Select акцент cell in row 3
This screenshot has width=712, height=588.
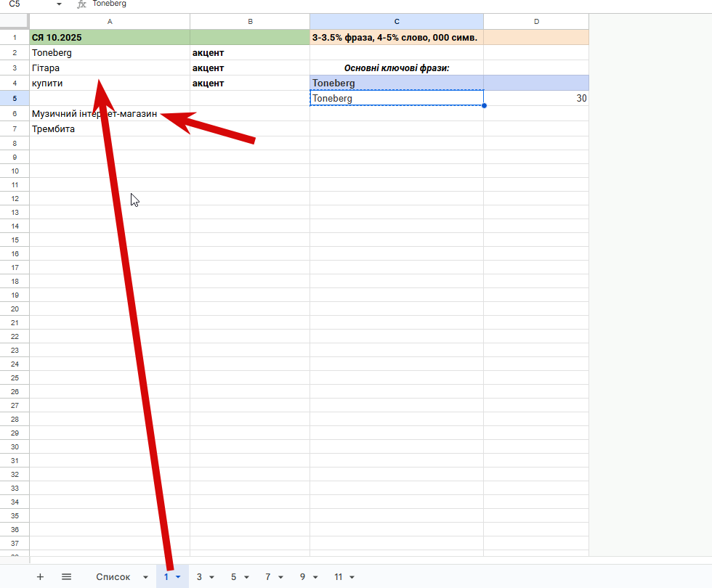250,68
